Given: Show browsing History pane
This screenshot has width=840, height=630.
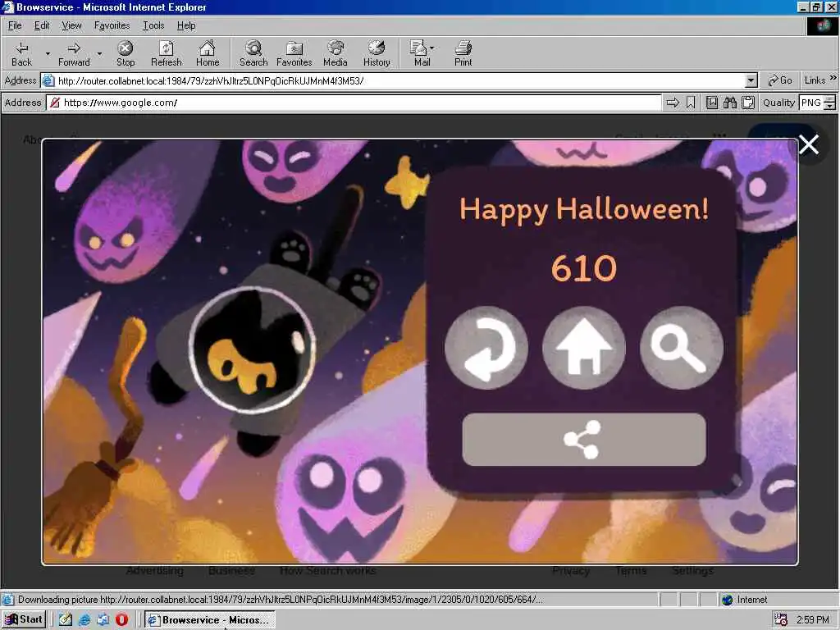Looking at the screenshot, I should point(377,54).
